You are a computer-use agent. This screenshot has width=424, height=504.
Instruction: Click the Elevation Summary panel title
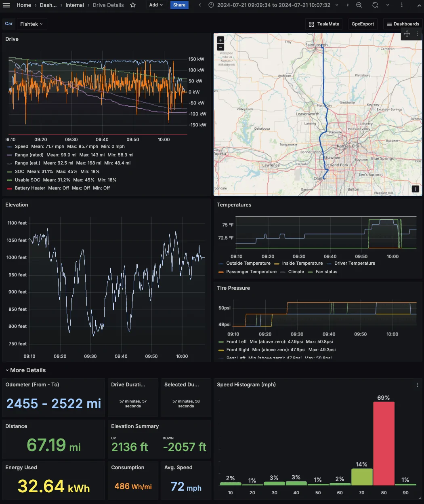tap(135, 426)
